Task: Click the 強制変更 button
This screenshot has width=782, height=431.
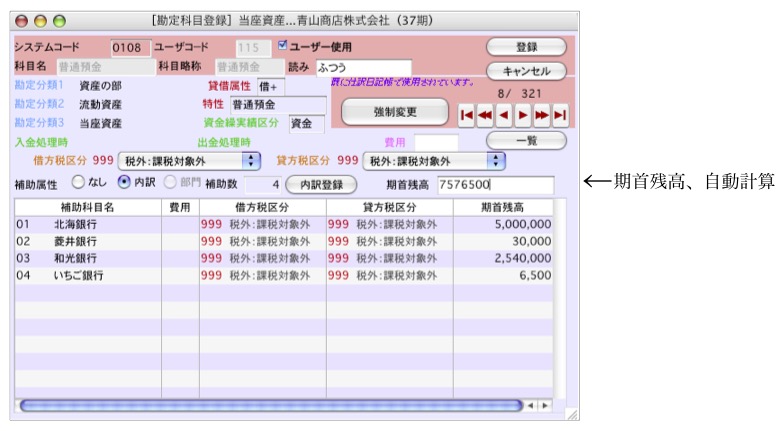Action: click(x=395, y=112)
